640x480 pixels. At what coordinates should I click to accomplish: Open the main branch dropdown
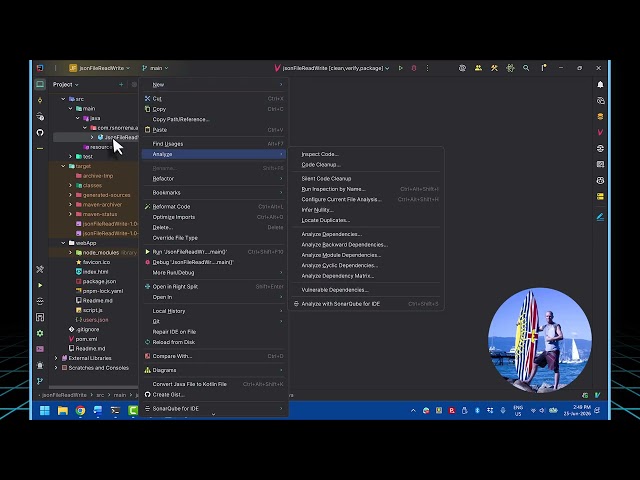point(155,68)
